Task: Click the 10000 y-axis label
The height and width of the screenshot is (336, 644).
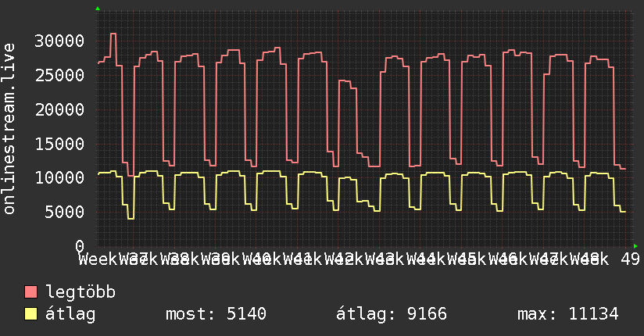Action: 59,178
